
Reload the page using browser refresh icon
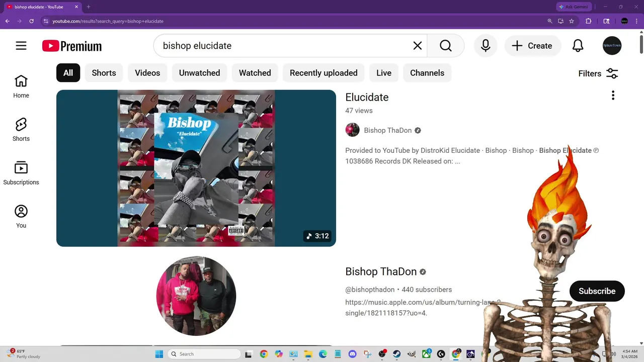point(31,21)
